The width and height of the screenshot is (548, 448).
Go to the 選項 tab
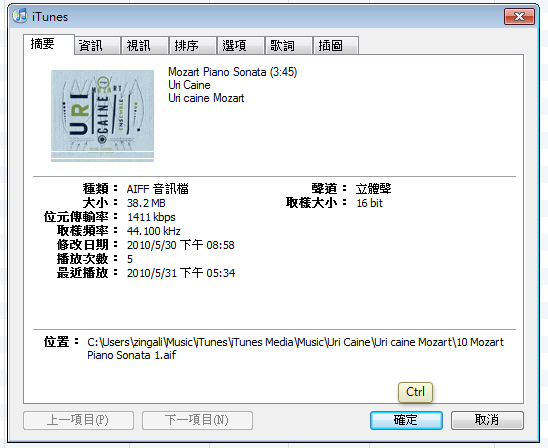(x=241, y=45)
